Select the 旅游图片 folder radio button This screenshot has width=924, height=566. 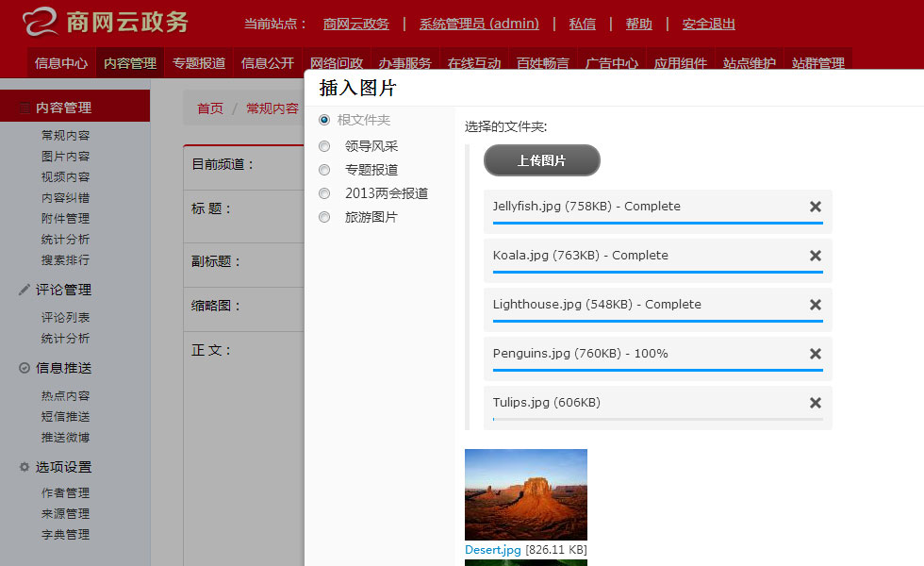[324, 217]
